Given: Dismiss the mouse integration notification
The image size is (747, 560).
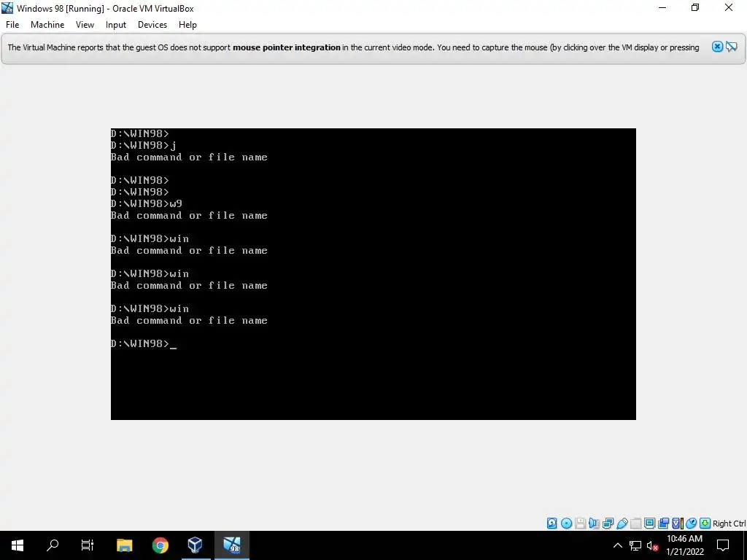Looking at the screenshot, I should pos(717,47).
